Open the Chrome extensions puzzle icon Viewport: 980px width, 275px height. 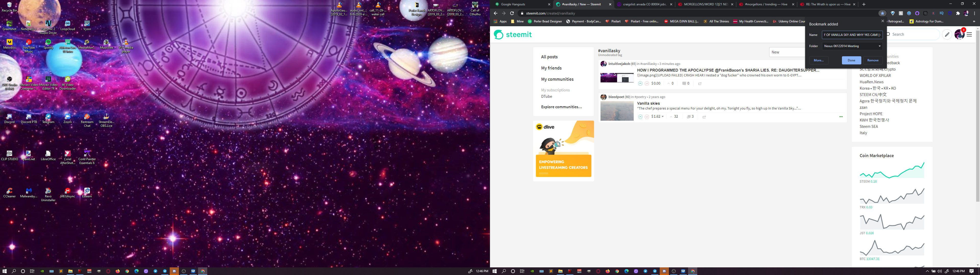pos(958,13)
